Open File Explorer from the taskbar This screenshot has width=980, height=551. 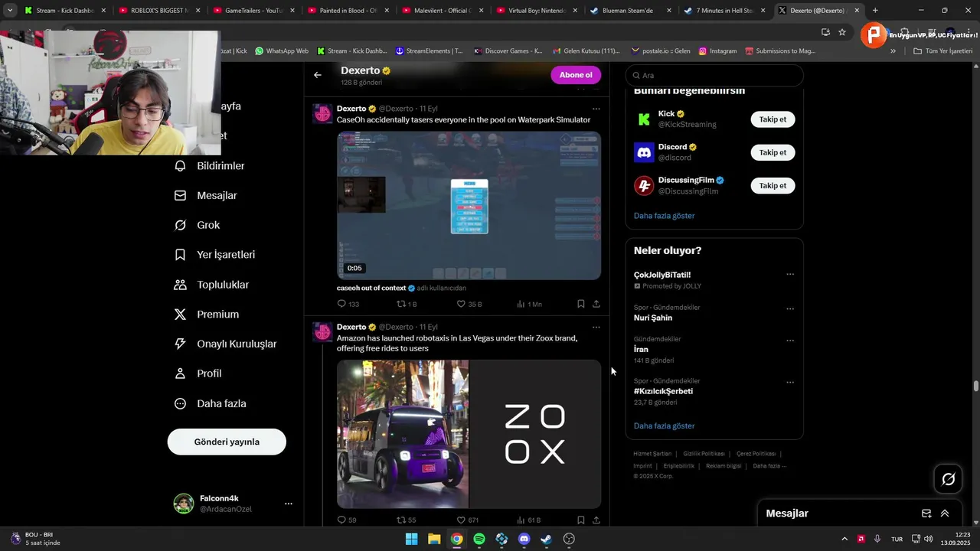click(x=434, y=539)
